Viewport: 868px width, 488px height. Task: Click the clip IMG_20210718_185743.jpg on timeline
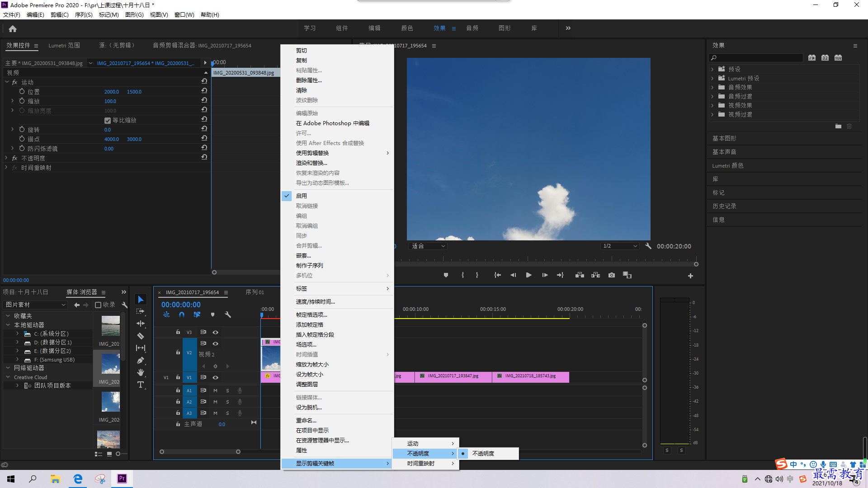pyautogui.click(x=530, y=376)
